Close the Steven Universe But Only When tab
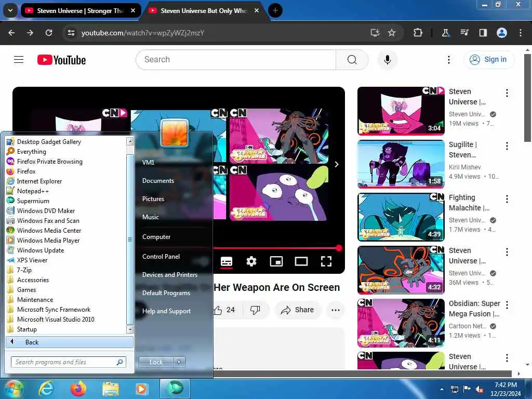This screenshot has width=532, height=399. (x=257, y=10)
